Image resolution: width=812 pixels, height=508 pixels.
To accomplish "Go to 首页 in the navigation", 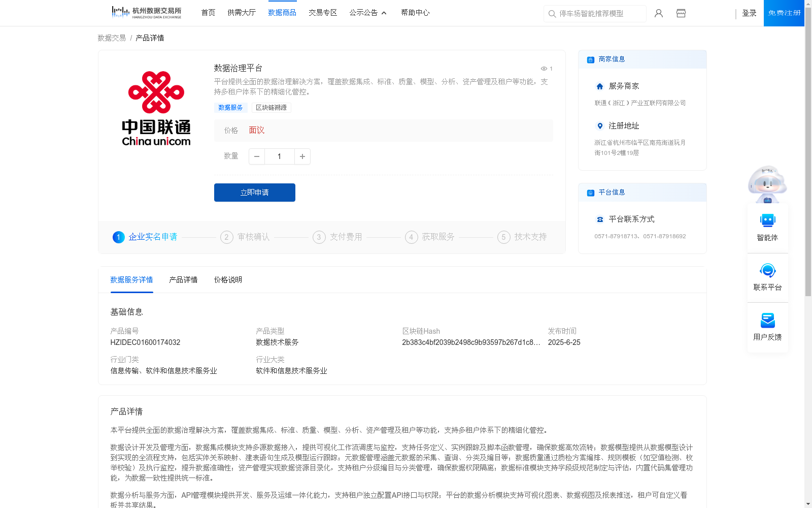I will (x=208, y=13).
